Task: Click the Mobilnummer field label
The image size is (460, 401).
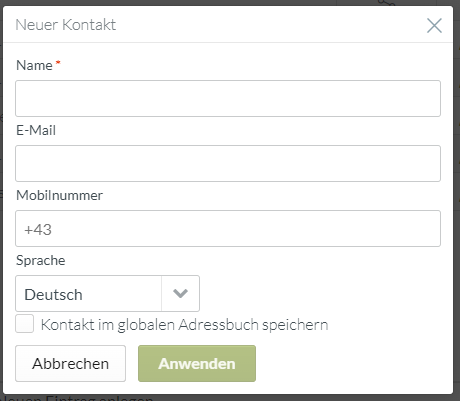Action: point(59,195)
